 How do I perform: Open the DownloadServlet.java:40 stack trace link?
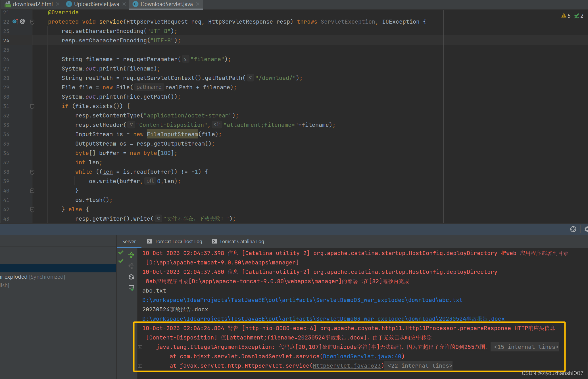362,356
